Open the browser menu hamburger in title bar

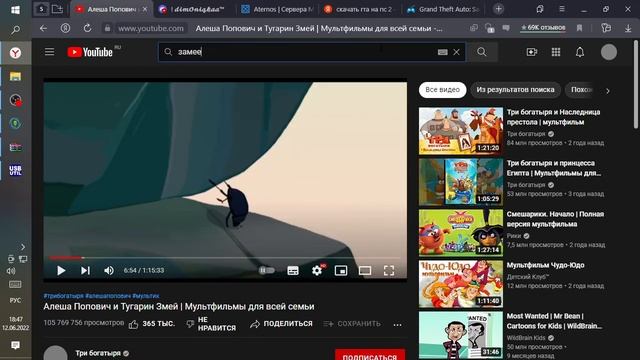click(x=562, y=9)
